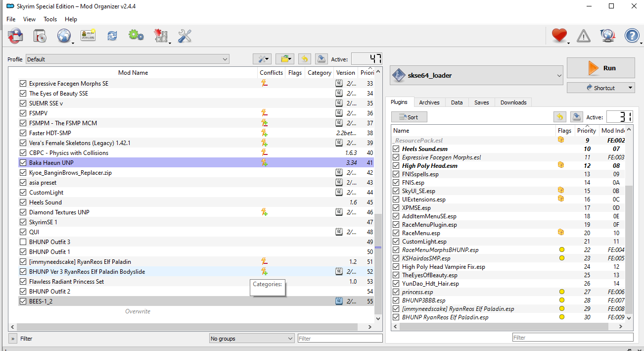Click the Refresh toolbar icon

click(112, 36)
